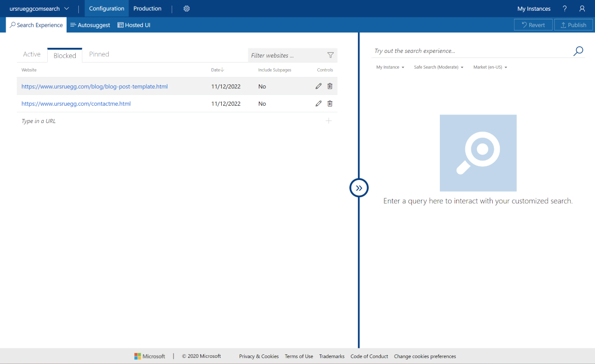Open Terms of Use footer link
Viewport: 595px width, 364px height.
pyautogui.click(x=299, y=356)
